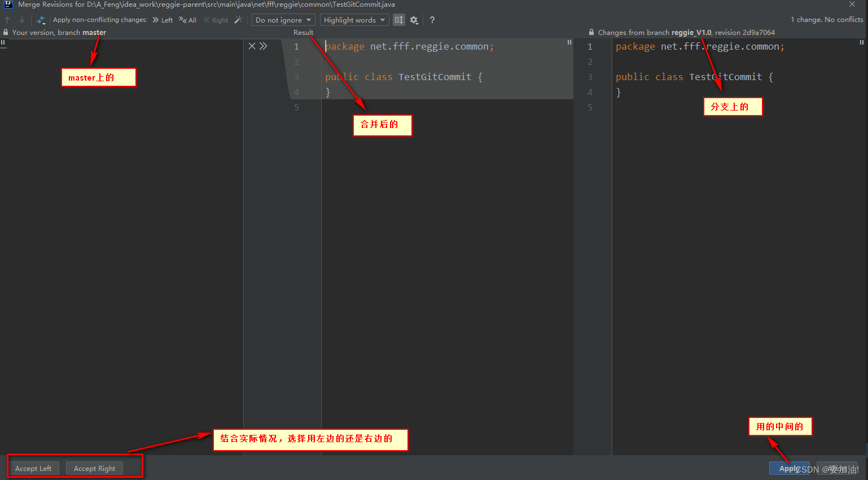This screenshot has width=868, height=480.
Task: Open the merge settings gear menu
Action: click(414, 20)
